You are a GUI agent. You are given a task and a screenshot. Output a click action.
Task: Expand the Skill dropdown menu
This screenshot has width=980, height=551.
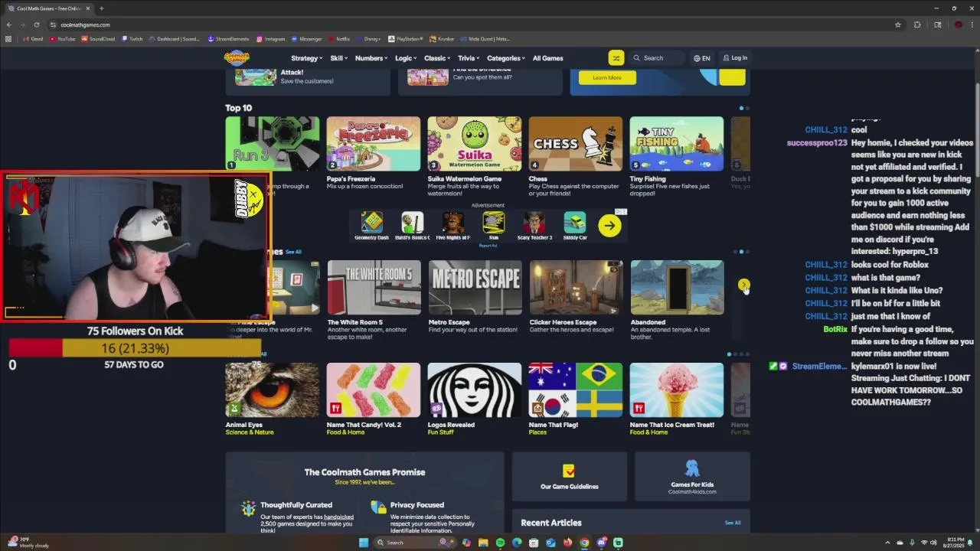click(x=338, y=58)
